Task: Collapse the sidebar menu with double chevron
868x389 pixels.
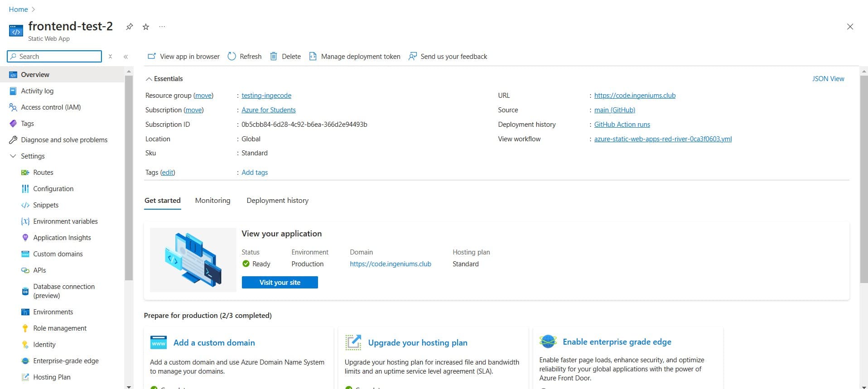Action: tap(126, 57)
